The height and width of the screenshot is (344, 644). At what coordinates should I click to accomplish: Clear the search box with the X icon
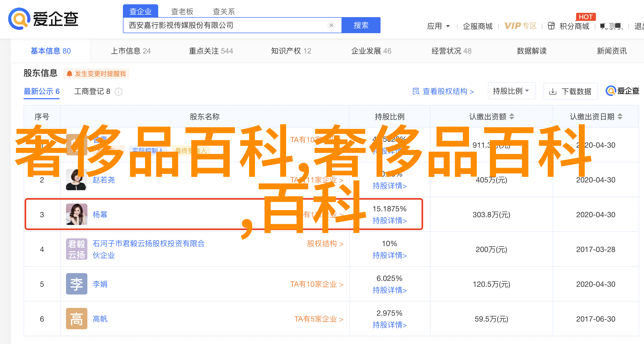pyautogui.click(x=331, y=25)
